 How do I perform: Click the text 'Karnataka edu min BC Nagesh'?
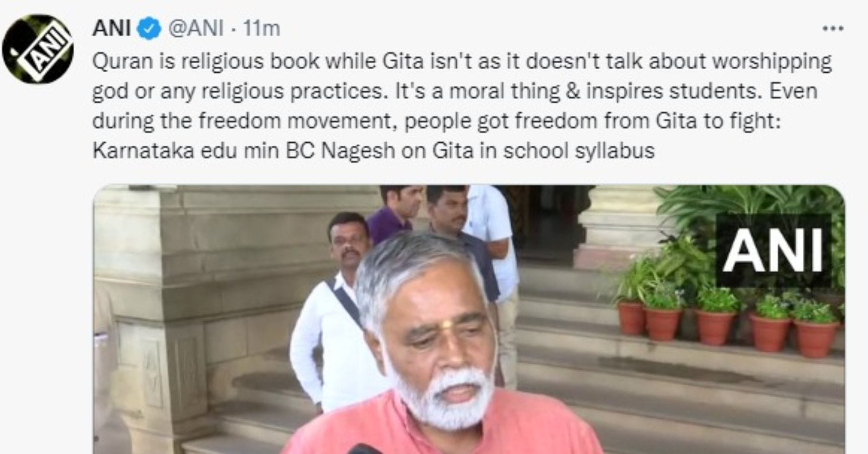(243, 151)
